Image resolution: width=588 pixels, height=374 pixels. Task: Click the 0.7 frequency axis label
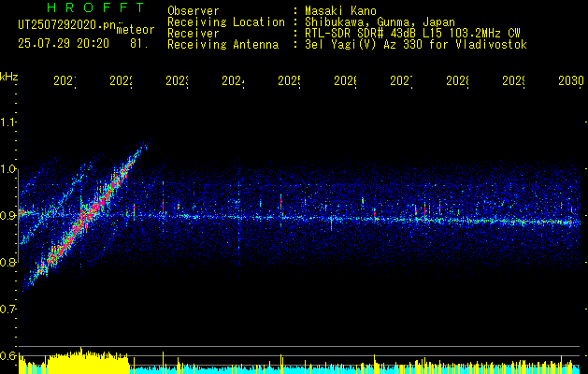coord(7,309)
